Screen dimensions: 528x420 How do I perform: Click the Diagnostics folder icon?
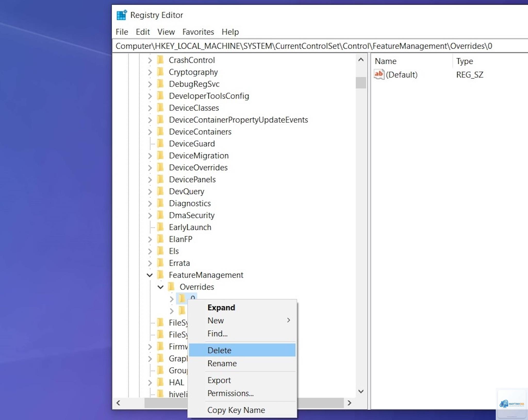coord(160,203)
